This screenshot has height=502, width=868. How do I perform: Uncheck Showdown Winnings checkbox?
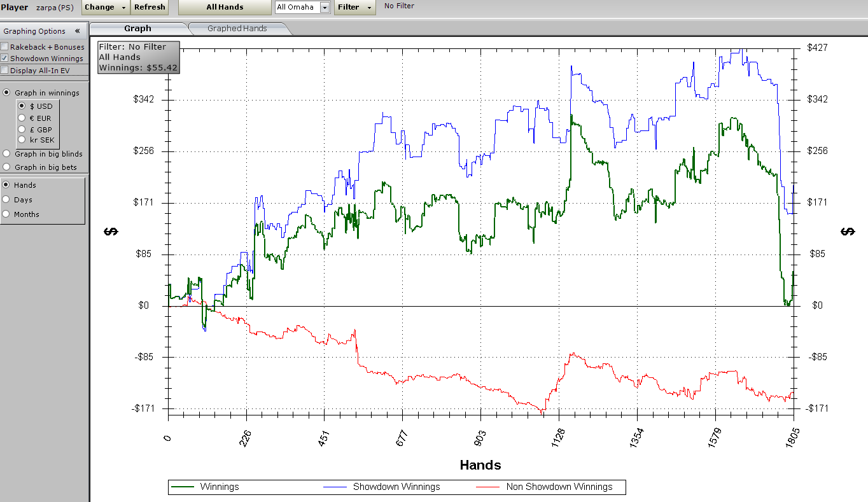click(x=5, y=58)
